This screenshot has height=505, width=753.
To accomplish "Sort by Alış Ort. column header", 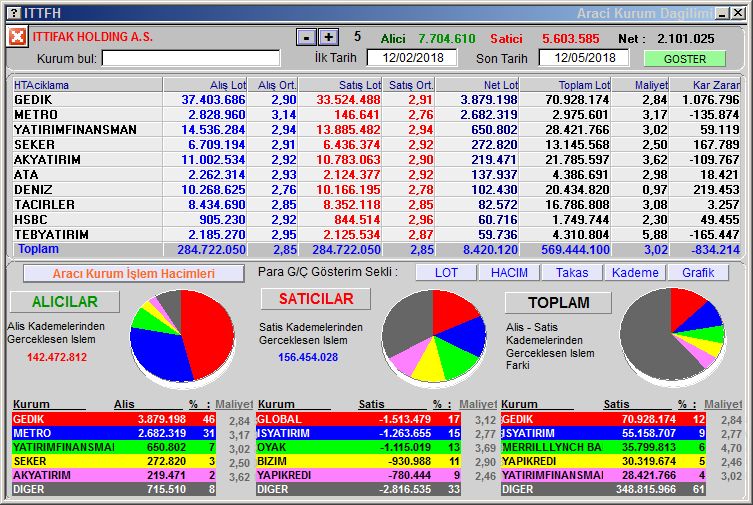I will click(x=273, y=85).
